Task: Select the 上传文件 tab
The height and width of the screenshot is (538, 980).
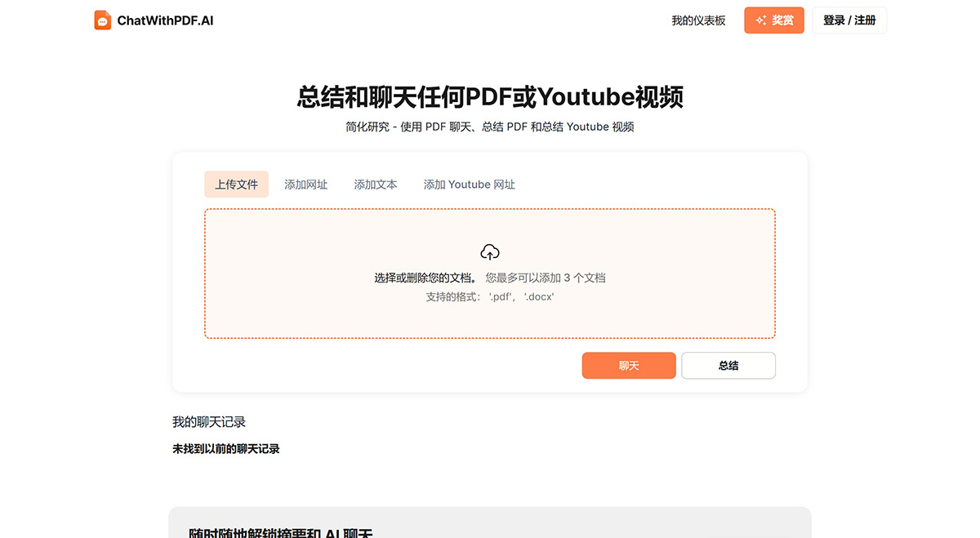Action: tap(236, 184)
